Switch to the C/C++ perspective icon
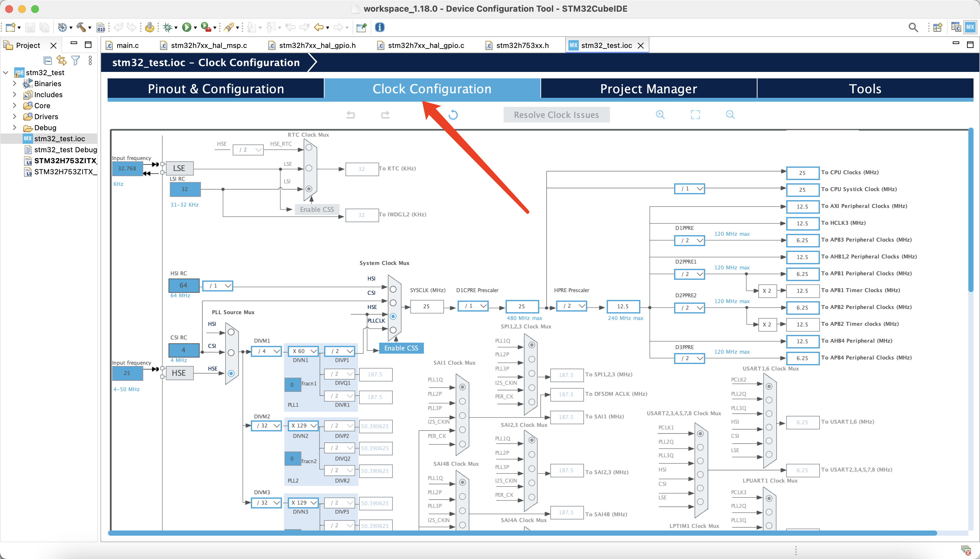Screen dimensions: 980x559 coord(956,27)
